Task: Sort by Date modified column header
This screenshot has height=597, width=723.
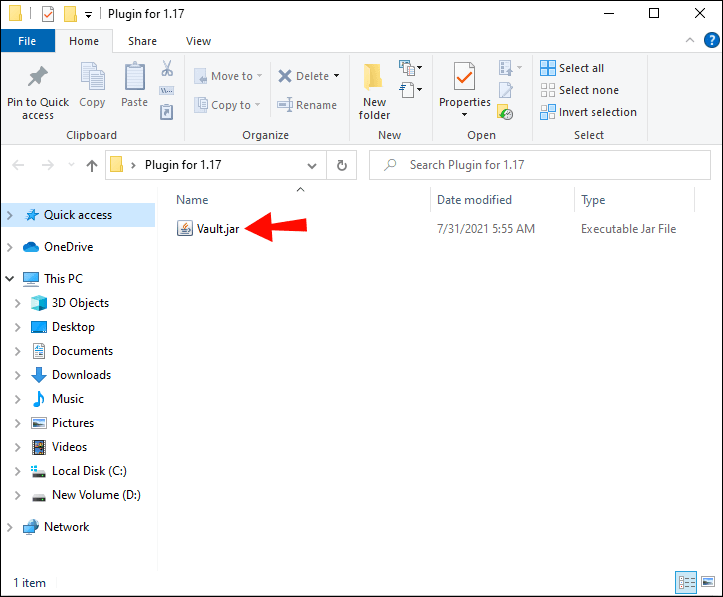Action: [x=474, y=200]
